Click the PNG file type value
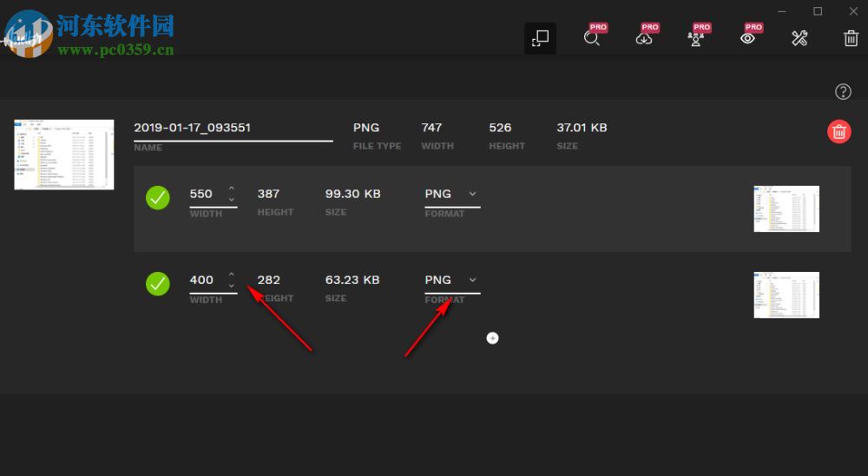The width and height of the screenshot is (868, 476). point(366,128)
